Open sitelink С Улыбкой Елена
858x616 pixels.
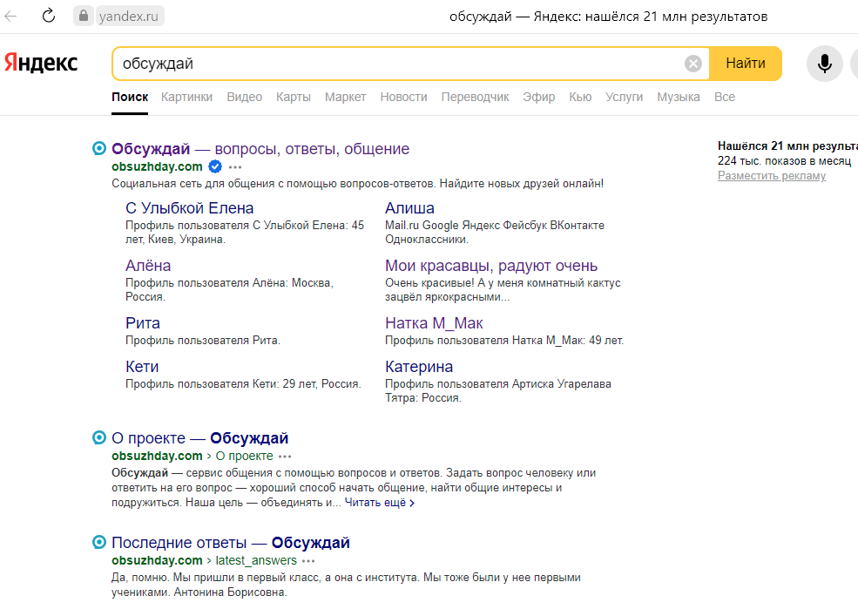click(x=189, y=208)
